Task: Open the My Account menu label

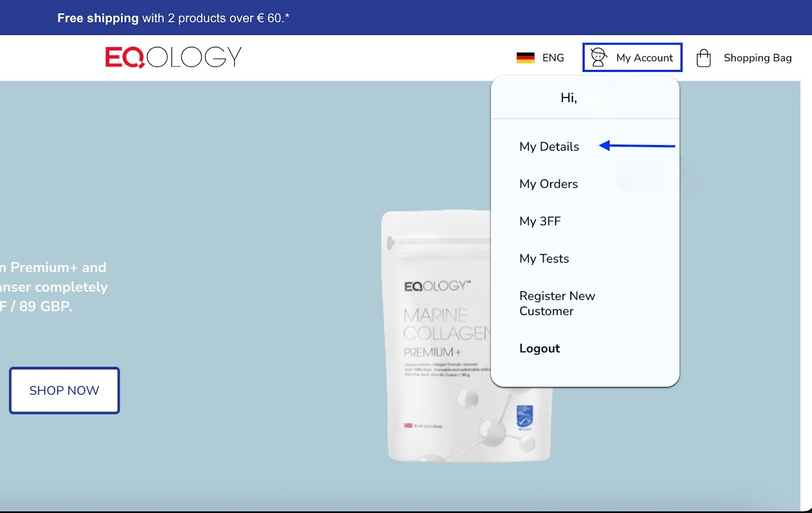Action: [645, 58]
